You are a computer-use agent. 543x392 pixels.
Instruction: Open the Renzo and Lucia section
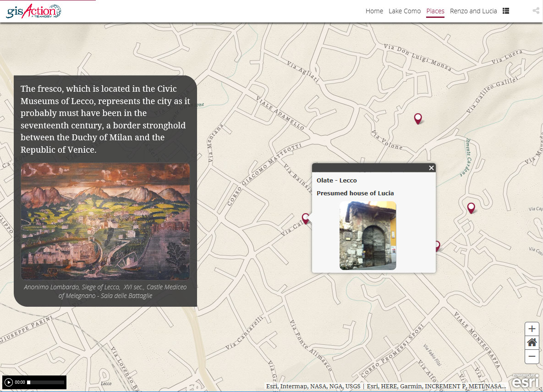(x=473, y=11)
